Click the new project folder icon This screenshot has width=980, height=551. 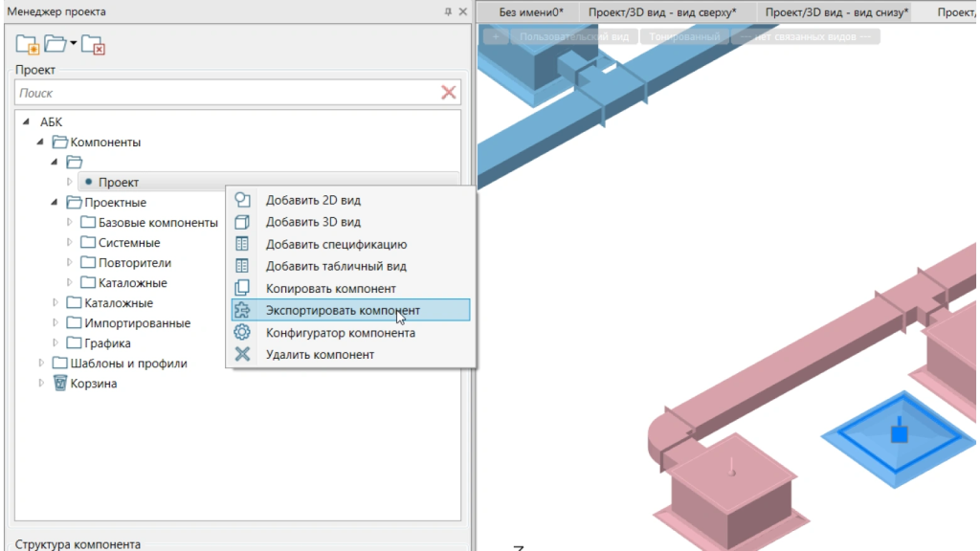28,44
